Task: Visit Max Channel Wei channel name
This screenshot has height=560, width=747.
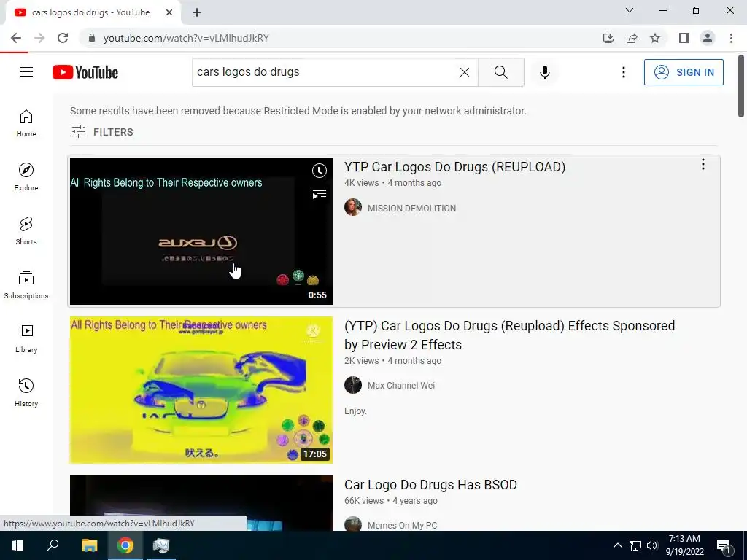Action: click(x=401, y=385)
